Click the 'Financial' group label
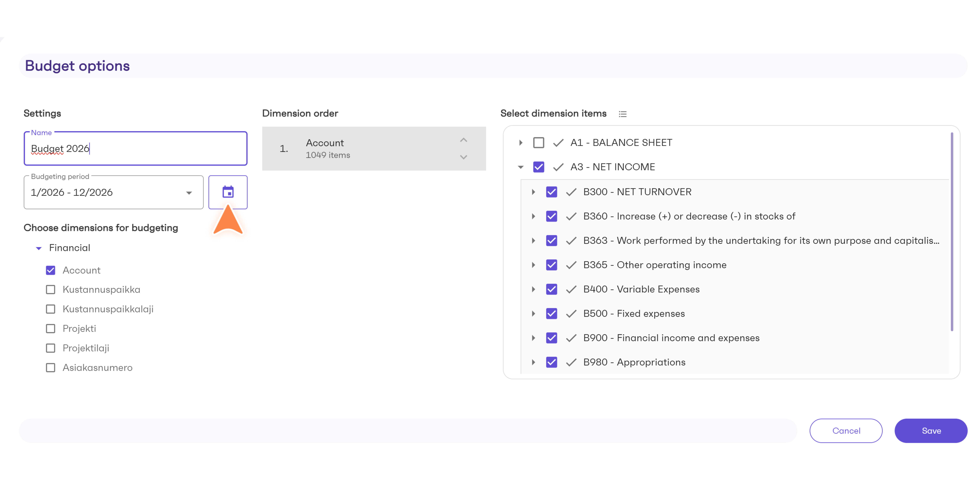This screenshot has height=490, width=980. tap(70, 248)
